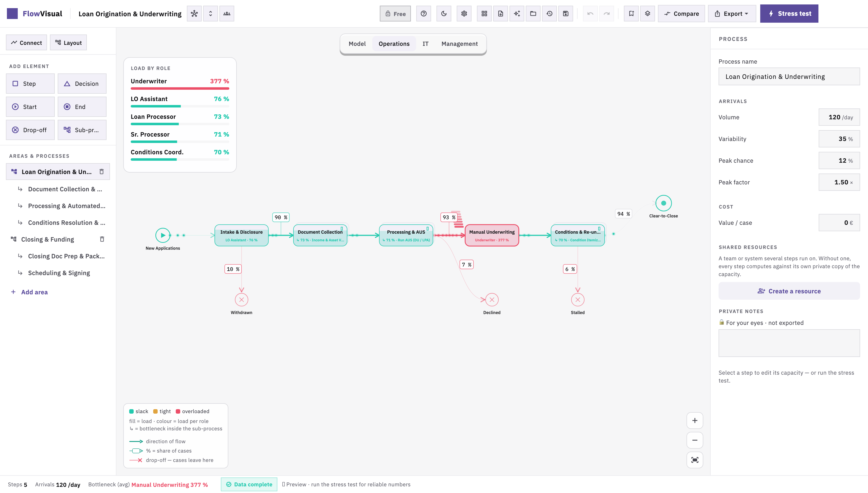
Task: Click the Process name input field
Action: click(x=789, y=76)
